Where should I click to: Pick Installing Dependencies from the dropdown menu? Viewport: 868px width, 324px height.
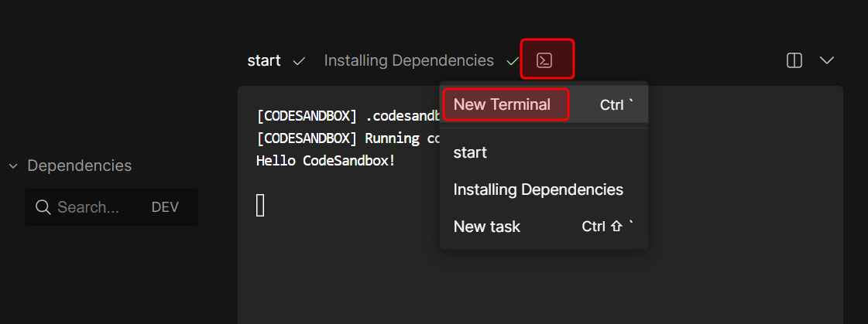(538, 189)
